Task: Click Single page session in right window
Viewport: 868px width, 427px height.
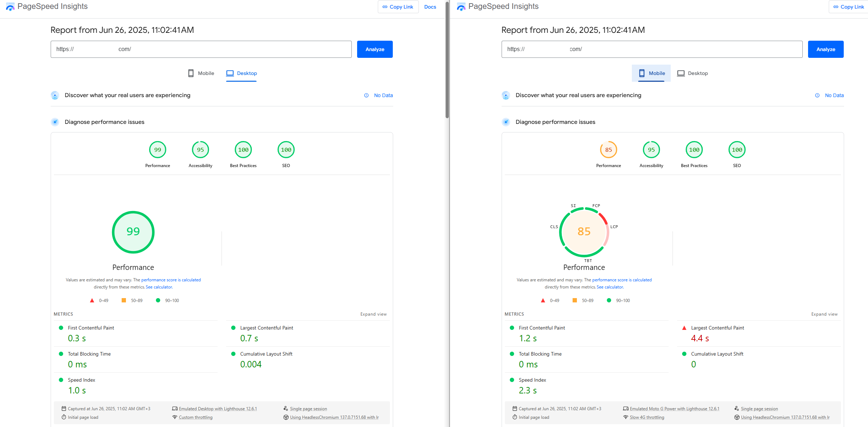Action: pyautogui.click(x=759, y=409)
